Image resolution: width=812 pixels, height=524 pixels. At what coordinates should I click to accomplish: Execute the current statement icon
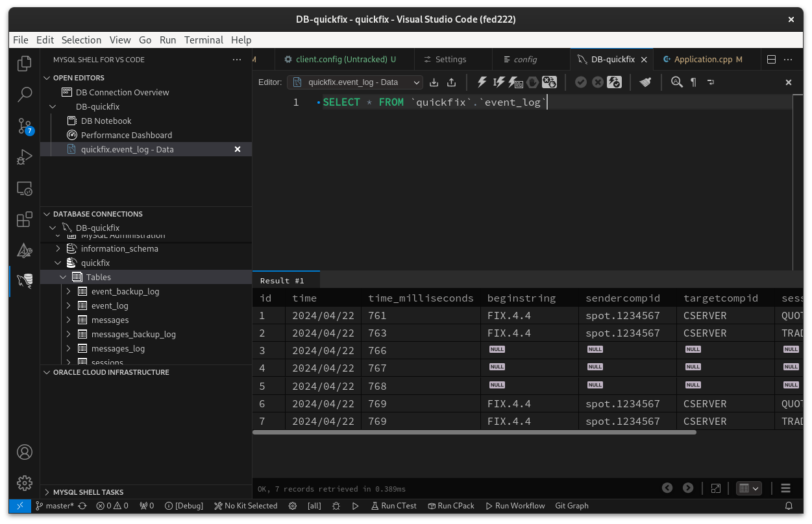[x=498, y=82]
